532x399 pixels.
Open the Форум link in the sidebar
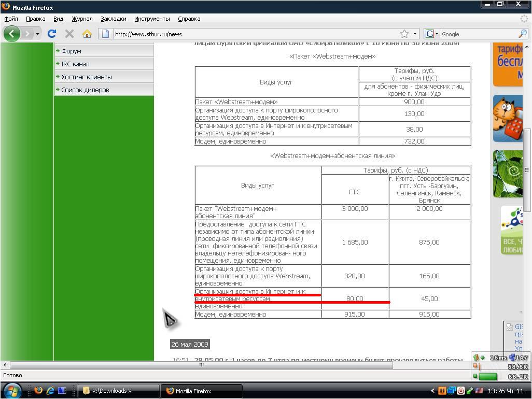(x=71, y=51)
